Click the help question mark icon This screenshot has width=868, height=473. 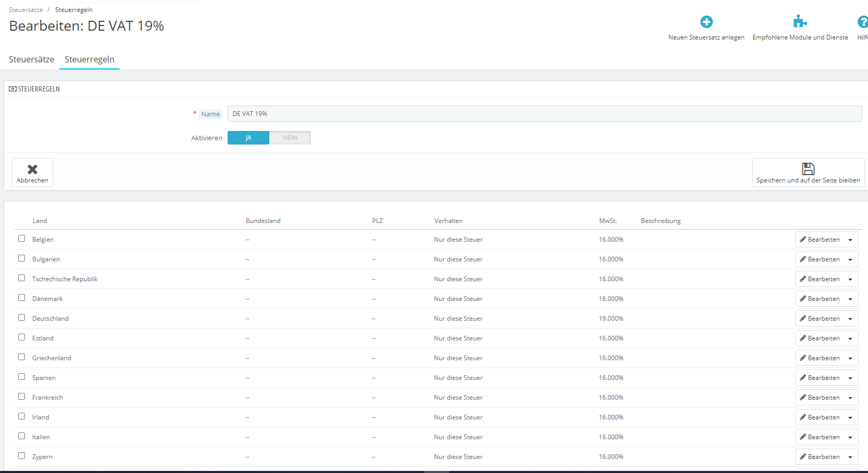pos(863,22)
